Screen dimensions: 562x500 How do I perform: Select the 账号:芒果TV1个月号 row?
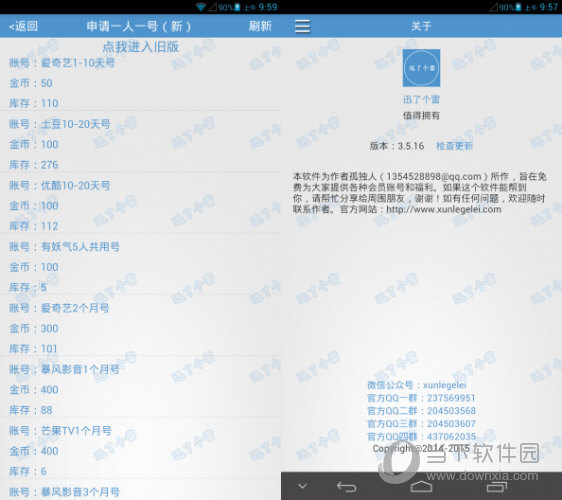point(60,431)
